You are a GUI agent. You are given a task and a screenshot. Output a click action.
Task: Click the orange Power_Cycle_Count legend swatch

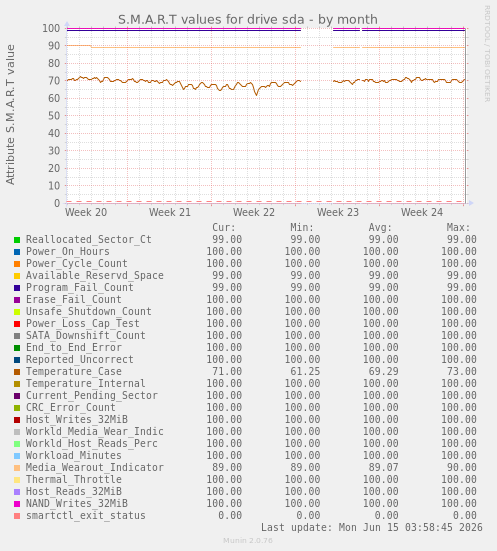17,264
